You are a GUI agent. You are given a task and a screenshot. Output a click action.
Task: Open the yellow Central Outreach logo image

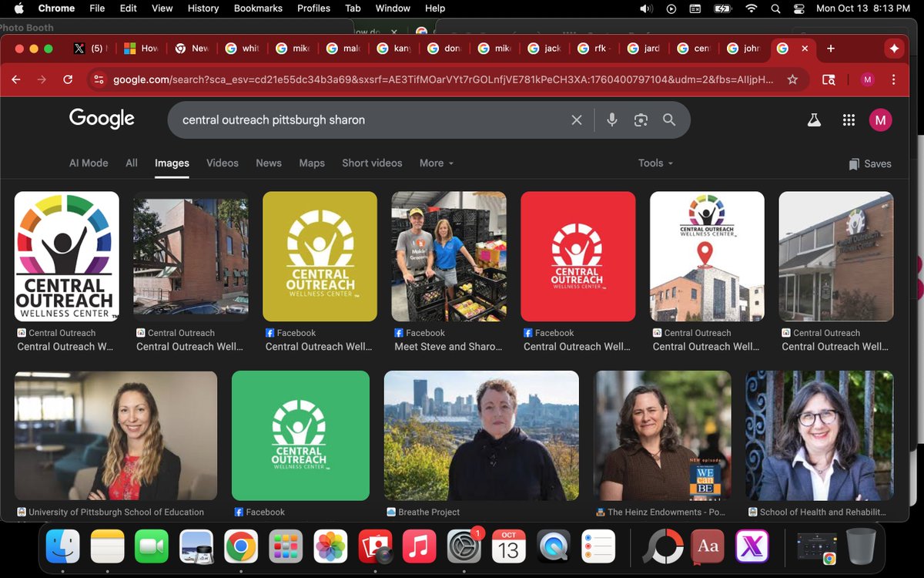[320, 257]
